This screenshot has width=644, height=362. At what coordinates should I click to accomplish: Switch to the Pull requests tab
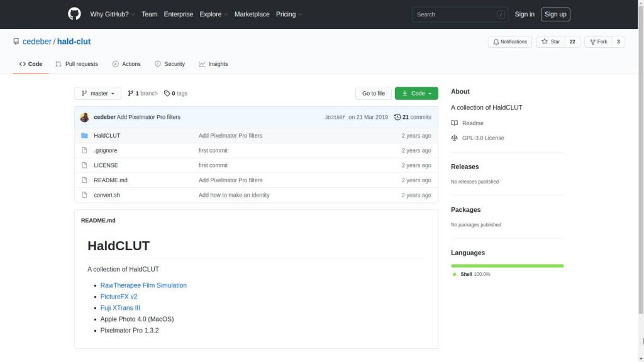click(x=77, y=64)
